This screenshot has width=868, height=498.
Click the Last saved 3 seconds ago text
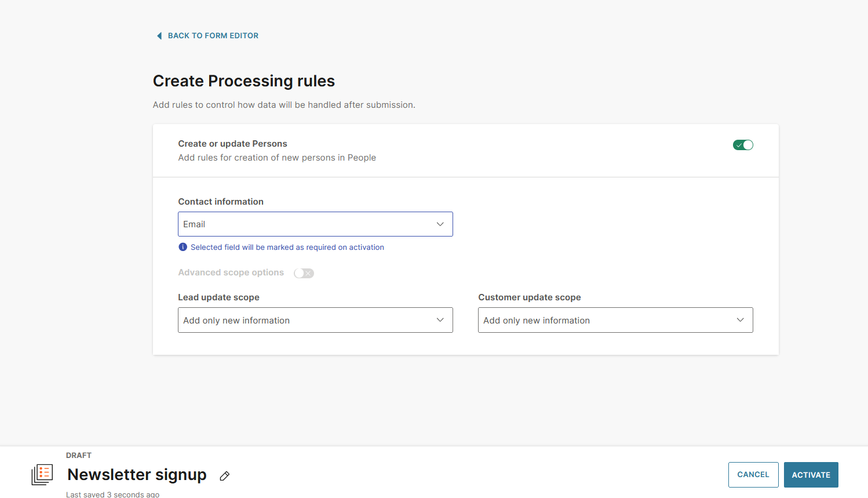tap(112, 495)
